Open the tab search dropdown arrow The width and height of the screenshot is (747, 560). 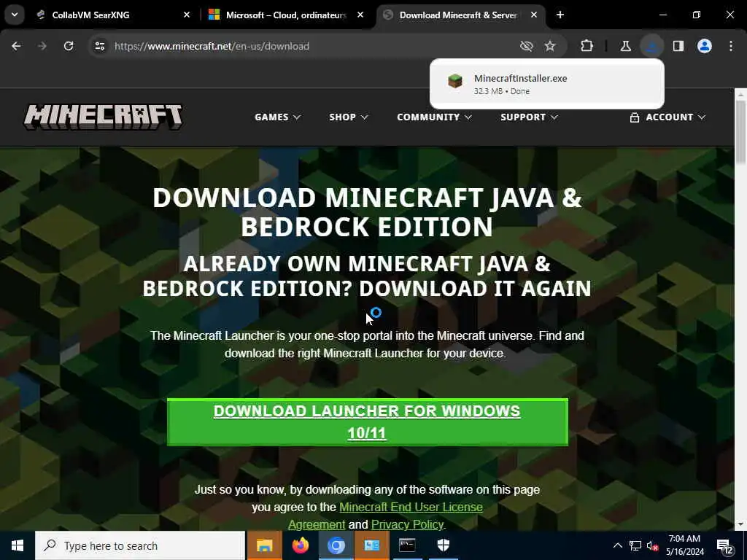click(x=15, y=15)
